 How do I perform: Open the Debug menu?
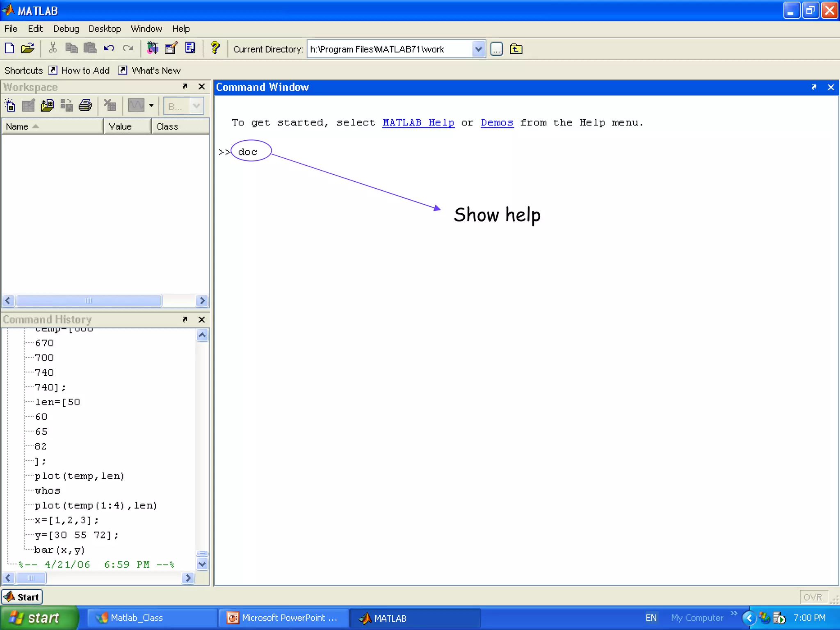pyautogui.click(x=66, y=29)
